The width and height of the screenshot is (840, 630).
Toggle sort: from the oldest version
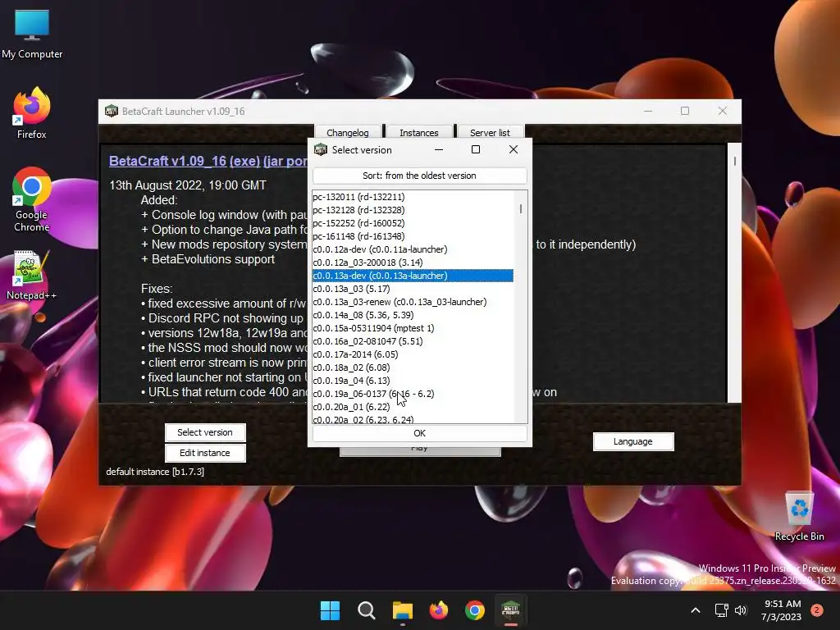(419, 176)
